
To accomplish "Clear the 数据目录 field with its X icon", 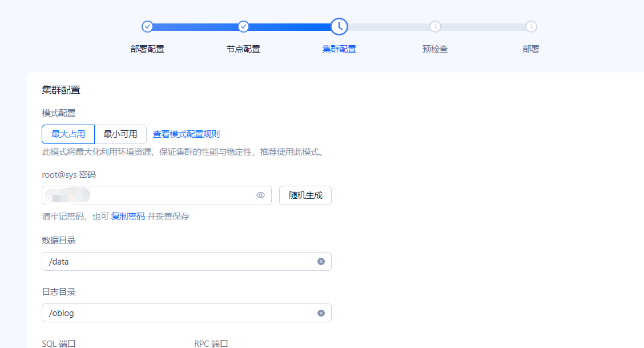I will click(321, 262).
